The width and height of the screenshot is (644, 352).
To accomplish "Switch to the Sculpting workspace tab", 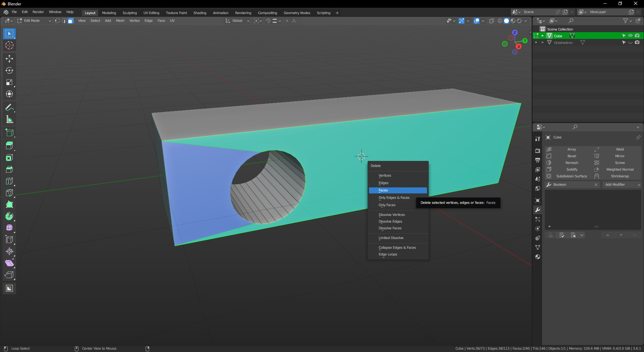I will 130,13.
